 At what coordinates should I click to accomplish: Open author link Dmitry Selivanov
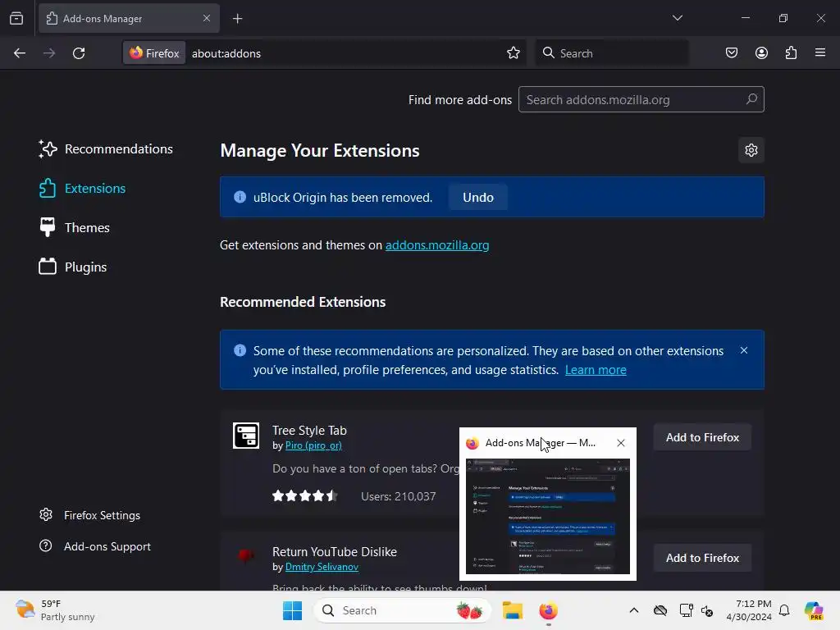[x=322, y=567]
